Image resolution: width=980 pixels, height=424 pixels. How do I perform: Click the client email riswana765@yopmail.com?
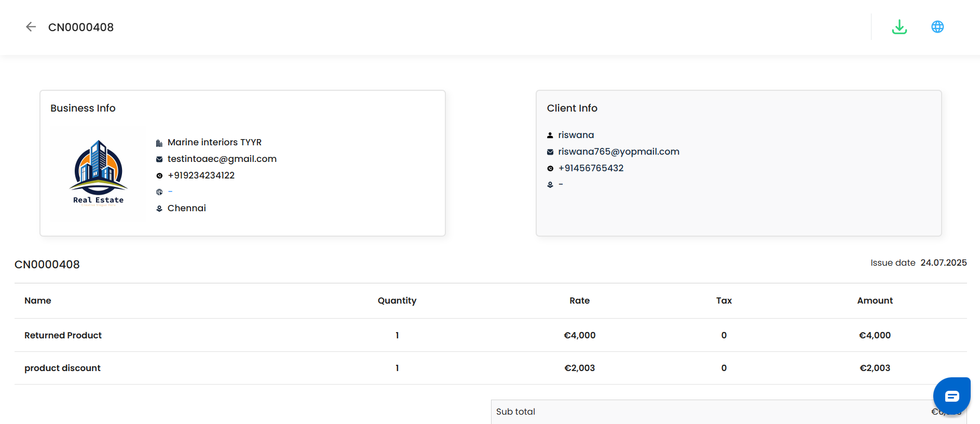[x=618, y=152]
